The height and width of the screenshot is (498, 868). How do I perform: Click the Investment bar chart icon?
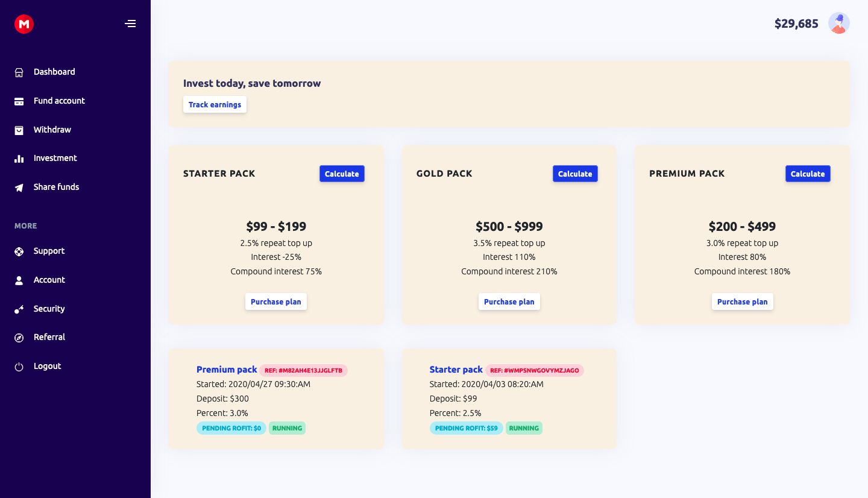point(19,159)
